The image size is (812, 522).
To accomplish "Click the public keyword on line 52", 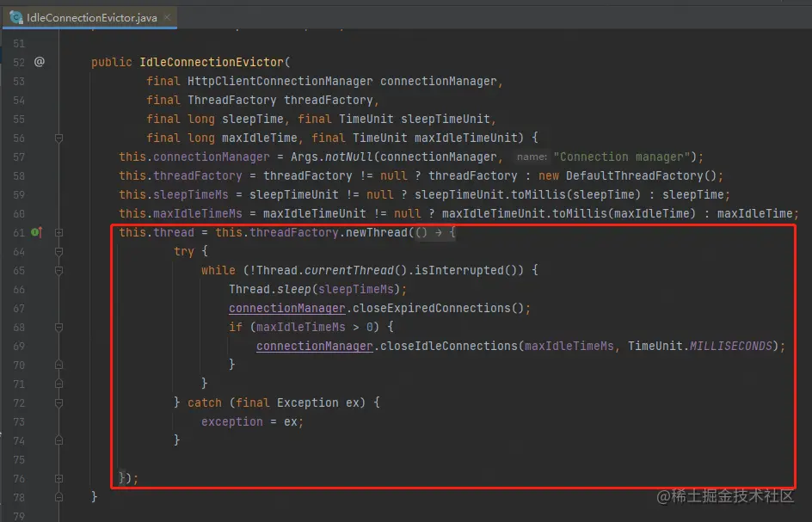I will 112,62.
